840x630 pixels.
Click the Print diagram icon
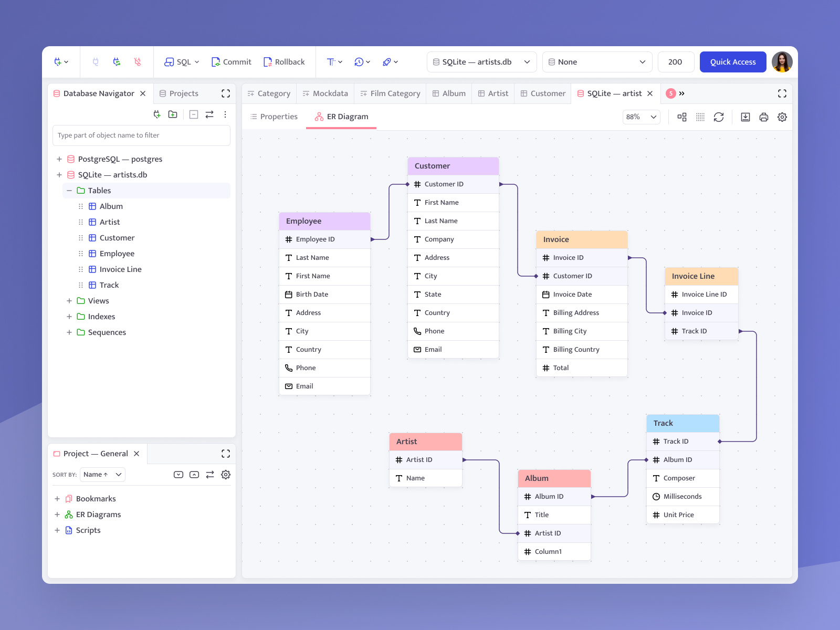click(x=763, y=117)
